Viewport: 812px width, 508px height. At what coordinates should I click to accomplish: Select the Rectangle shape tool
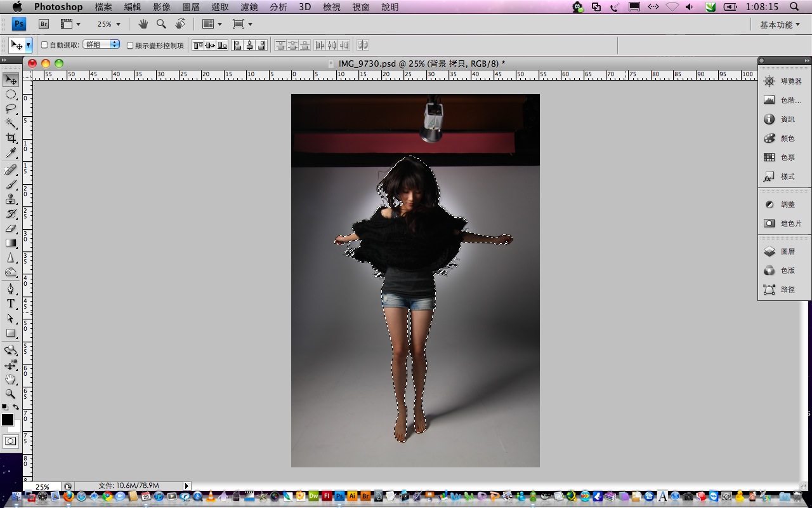[x=11, y=333]
